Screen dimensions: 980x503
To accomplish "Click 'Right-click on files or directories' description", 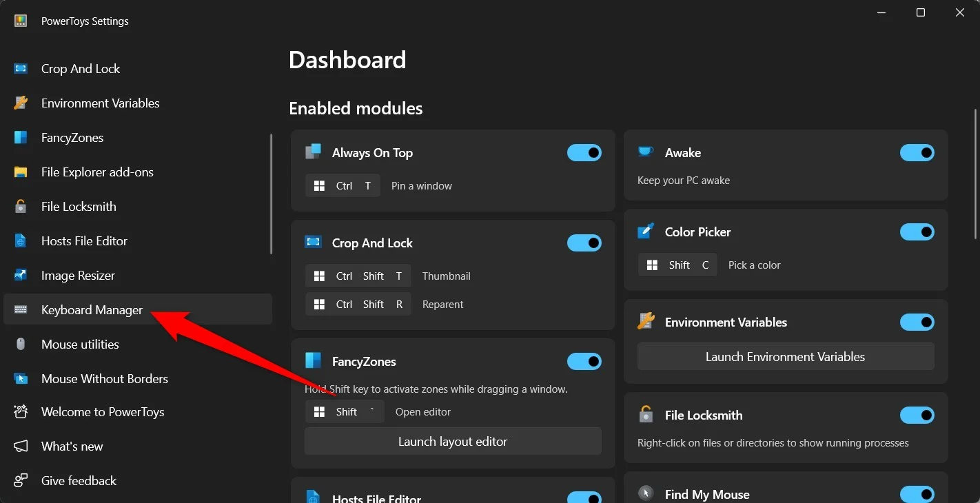I will pos(773,443).
